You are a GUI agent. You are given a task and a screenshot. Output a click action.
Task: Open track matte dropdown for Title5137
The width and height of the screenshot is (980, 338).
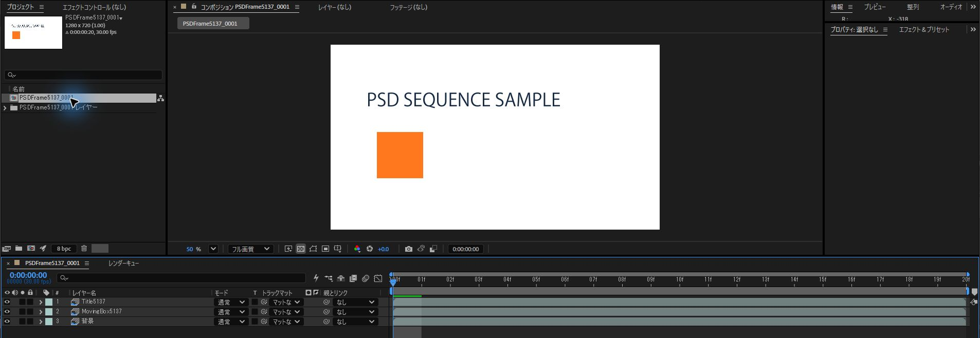(x=286, y=302)
